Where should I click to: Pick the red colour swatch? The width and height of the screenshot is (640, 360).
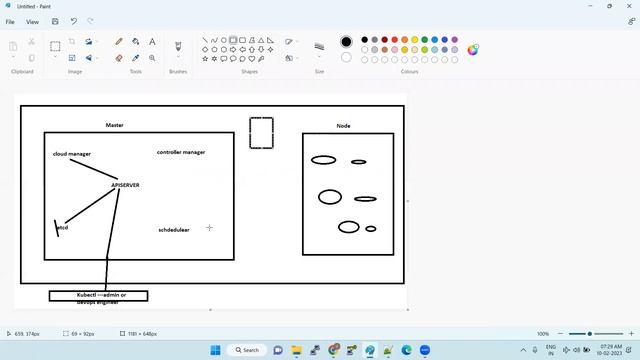click(395, 40)
